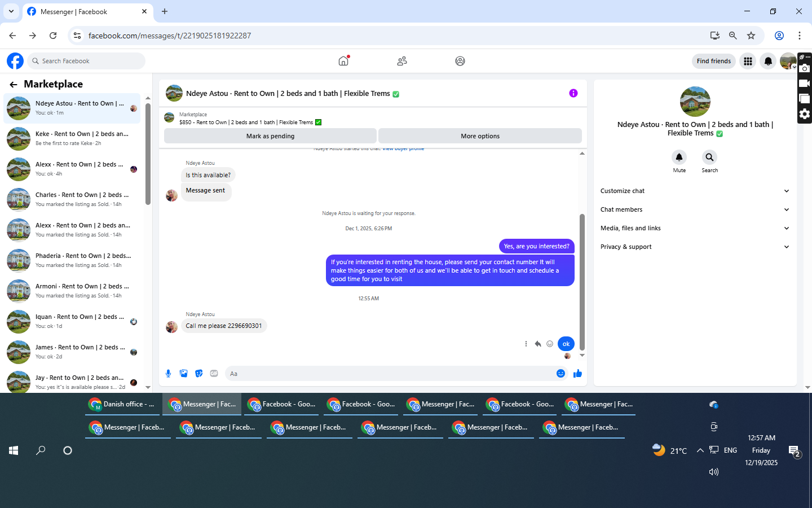Open the GIF picker
This screenshot has height=508, width=812.
[x=214, y=374]
